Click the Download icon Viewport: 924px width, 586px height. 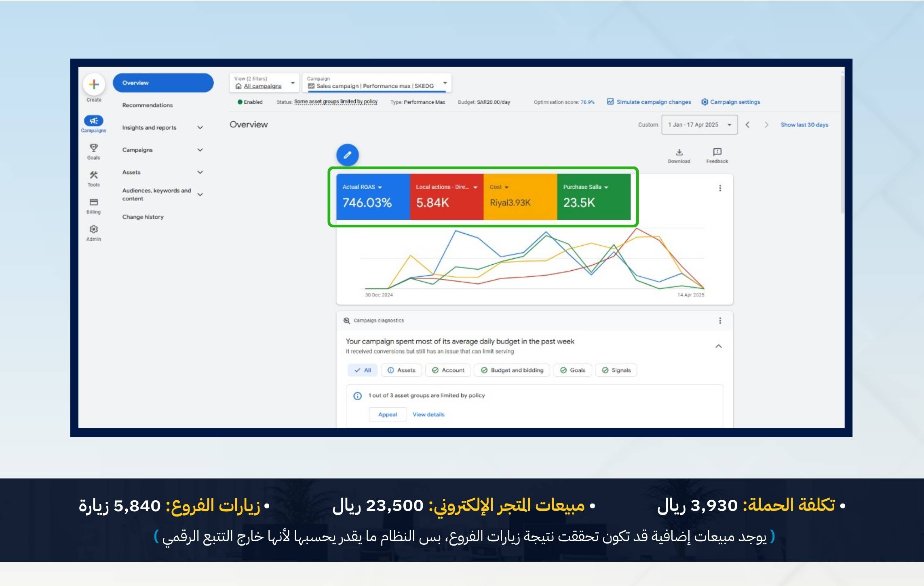point(679,152)
